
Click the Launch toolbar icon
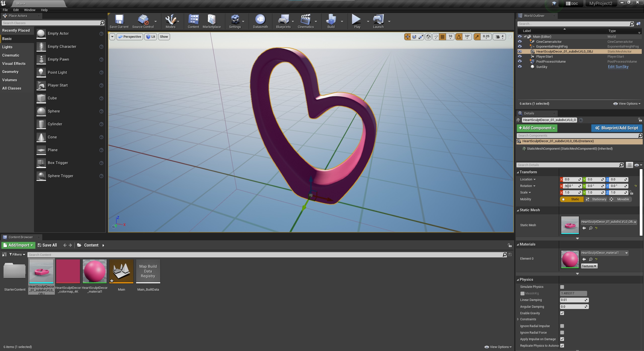tap(378, 20)
